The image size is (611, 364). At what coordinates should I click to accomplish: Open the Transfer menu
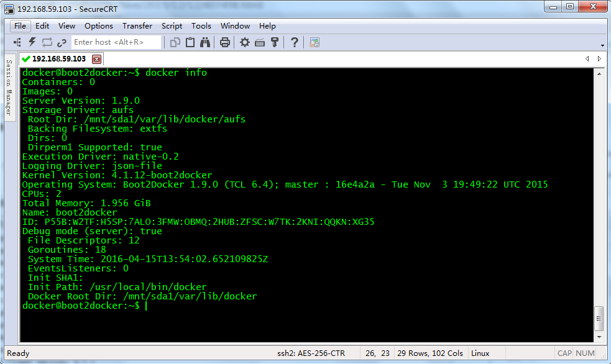(x=137, y=25)
